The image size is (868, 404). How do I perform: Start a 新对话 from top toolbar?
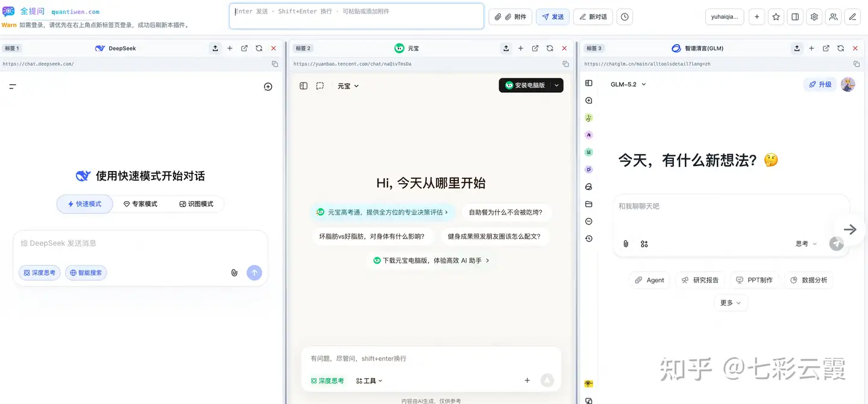(593, 17)
